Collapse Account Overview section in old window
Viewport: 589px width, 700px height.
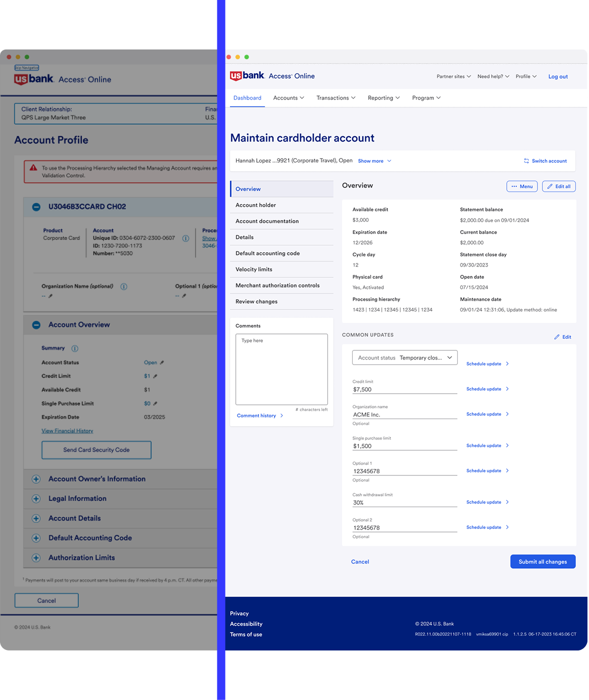[36, 325]
